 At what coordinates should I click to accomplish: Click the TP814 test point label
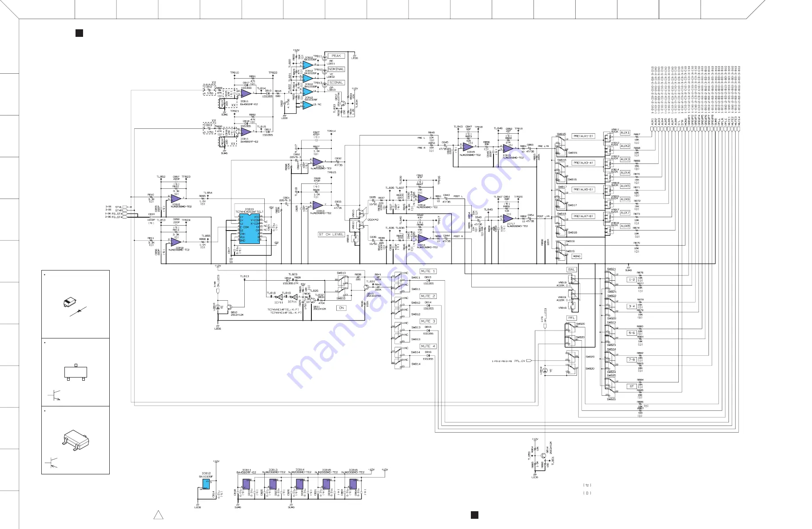(x=331, y=131)
